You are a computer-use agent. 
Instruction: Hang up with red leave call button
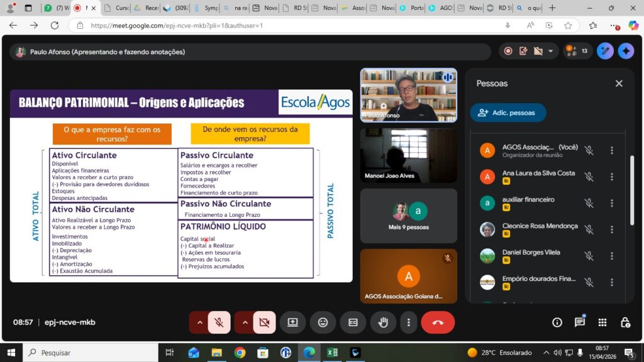pyautogui.click(x=438, y=322)
